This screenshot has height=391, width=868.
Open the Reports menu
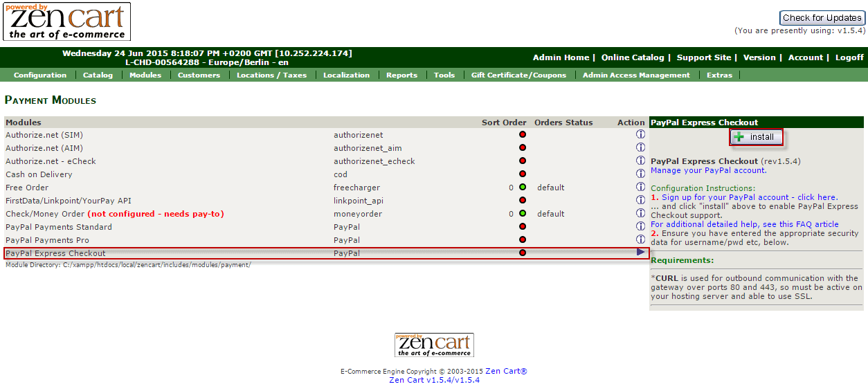(x=401, y=75)
